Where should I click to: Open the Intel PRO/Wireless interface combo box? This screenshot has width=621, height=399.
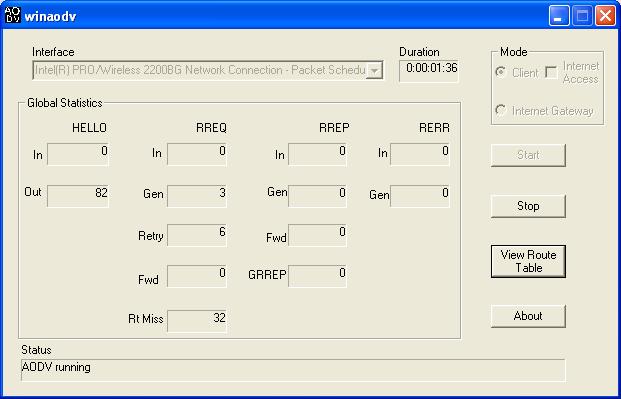pyautogui.click(x=208, y=70)
